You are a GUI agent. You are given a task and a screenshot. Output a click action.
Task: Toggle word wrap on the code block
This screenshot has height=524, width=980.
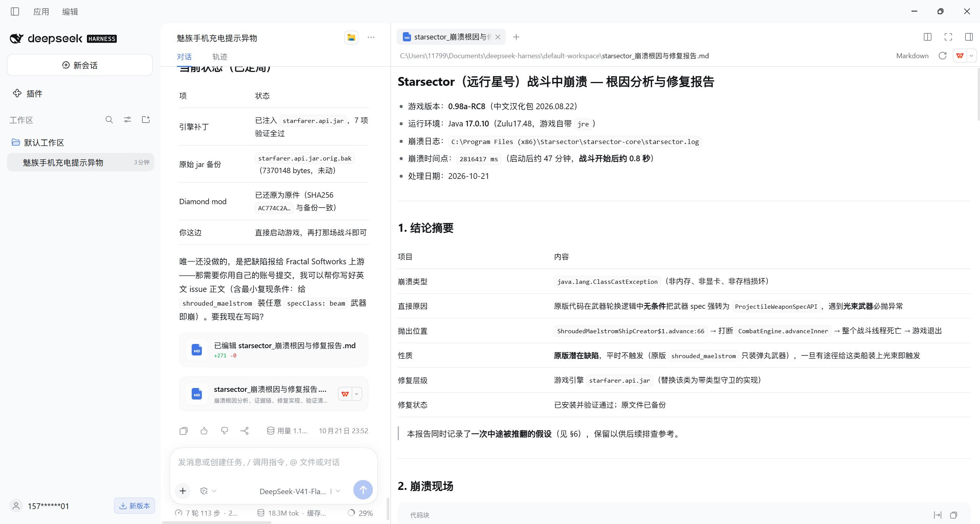click(x=938, y=515)
